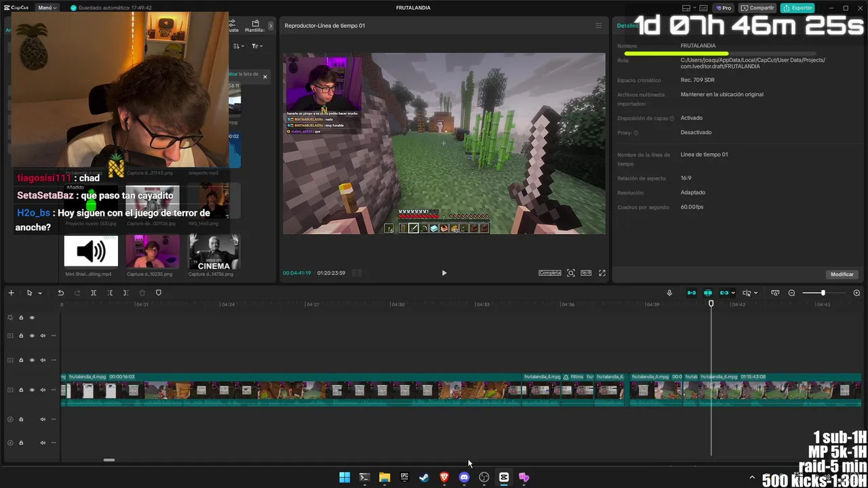Launch Epic Games from the taskbar
This screenshot has width=868, height=488.
[404, 477]
